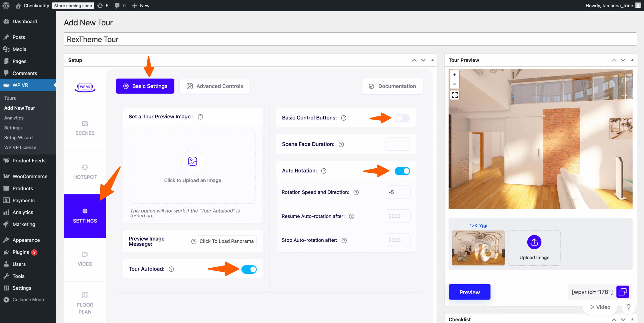Zoom in with the plus icon
644x323 pixels.
click(455, 75)
